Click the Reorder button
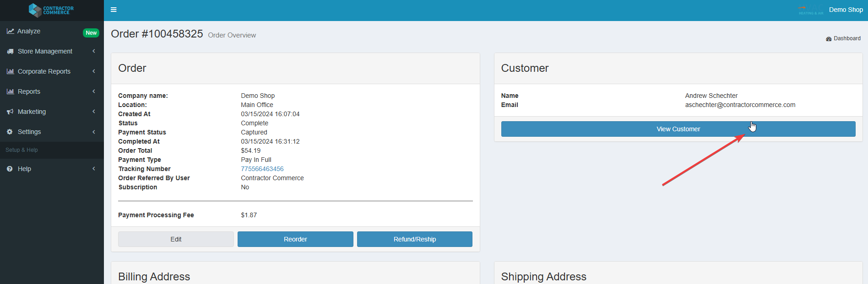 click(x=295, y=239)
